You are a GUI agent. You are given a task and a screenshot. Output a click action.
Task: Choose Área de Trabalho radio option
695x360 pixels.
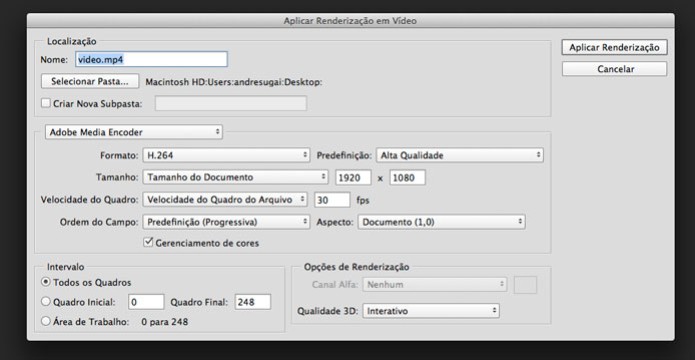click(x=46, y=321)
